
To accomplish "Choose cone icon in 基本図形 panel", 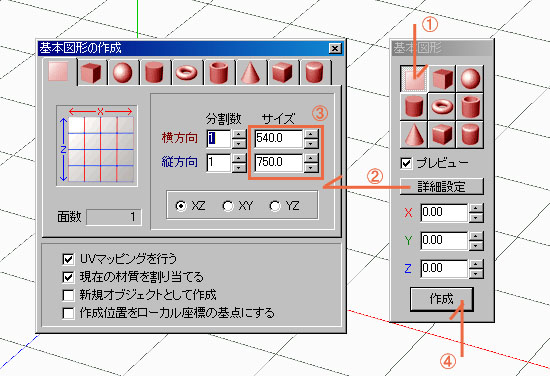I will coord(414,135).
